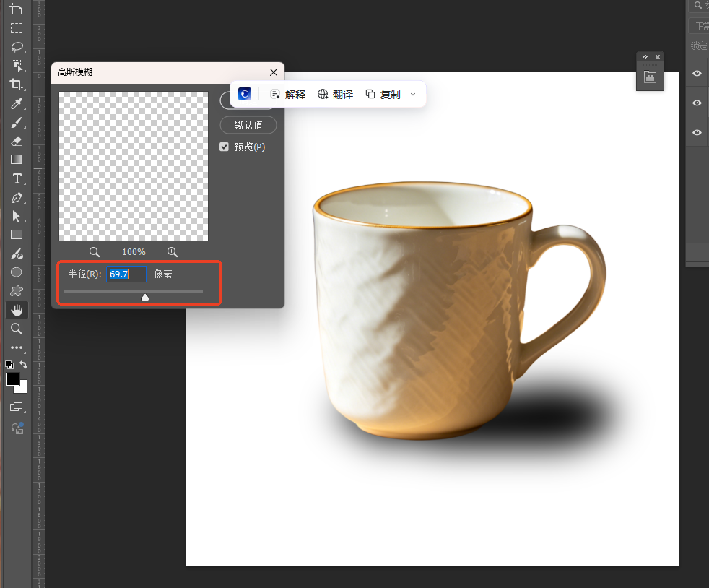This screenshot has height=588, width=709.
Task: Toggle the screen mode icon
Action: [17, 406]
